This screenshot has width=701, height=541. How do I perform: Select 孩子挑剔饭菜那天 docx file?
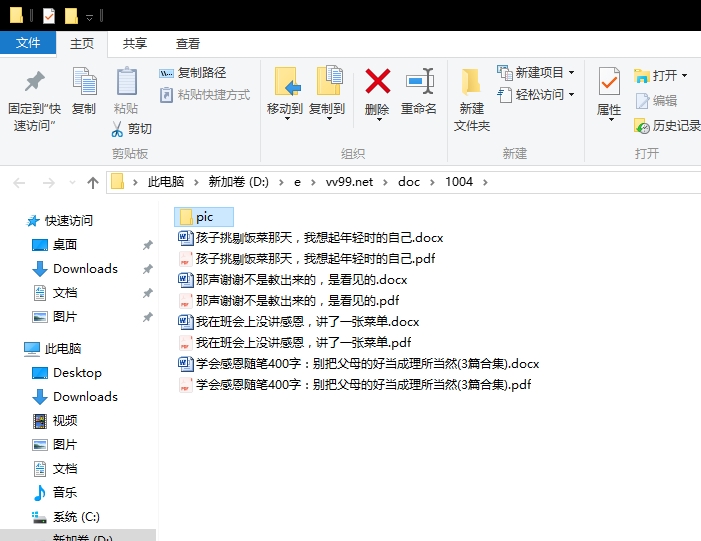(311, 237)
